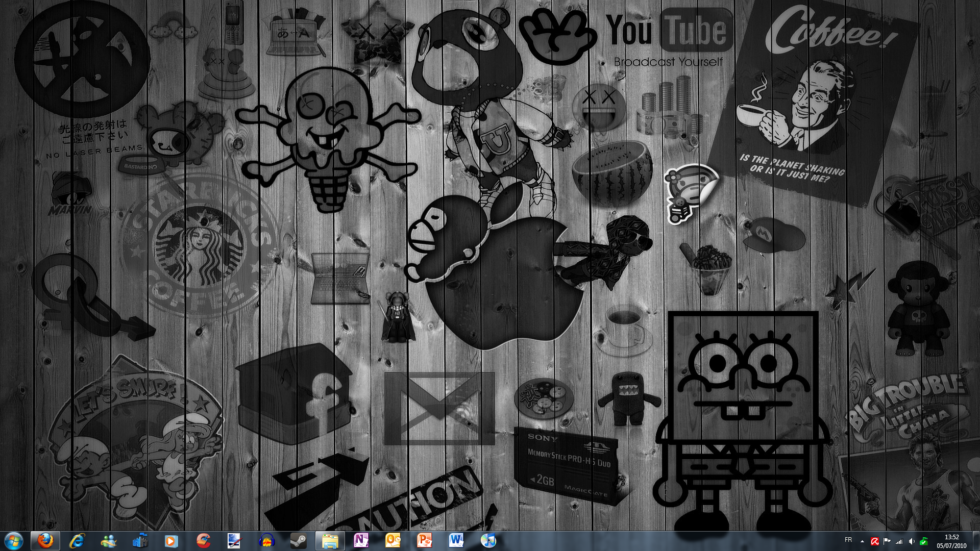The height and width of the screenshot is (551, 980).
Task: Launch Windows Media Player from taskbar
Action: [x=171, y=541]
